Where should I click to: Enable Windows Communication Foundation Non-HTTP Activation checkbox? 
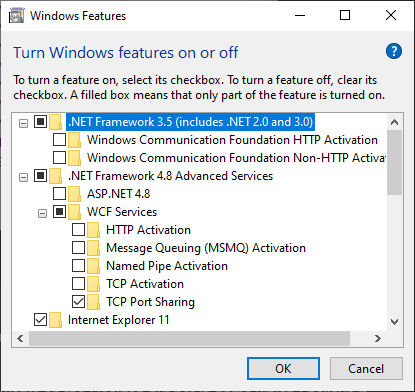(x=59, y=158)
